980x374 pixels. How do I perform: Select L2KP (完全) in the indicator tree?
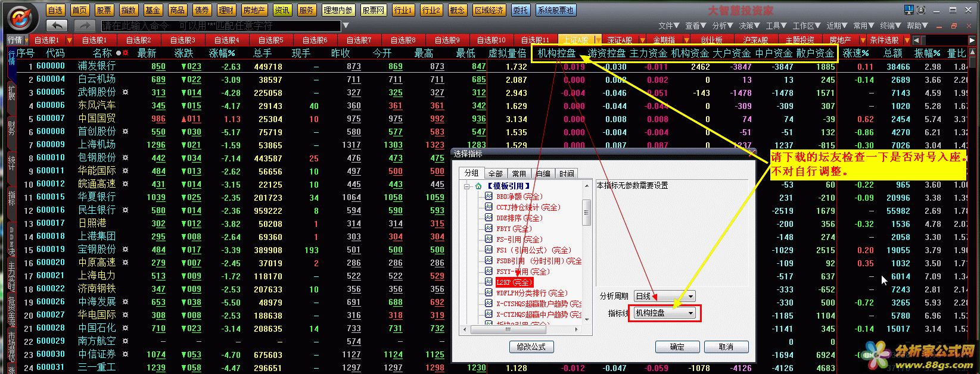514,282
